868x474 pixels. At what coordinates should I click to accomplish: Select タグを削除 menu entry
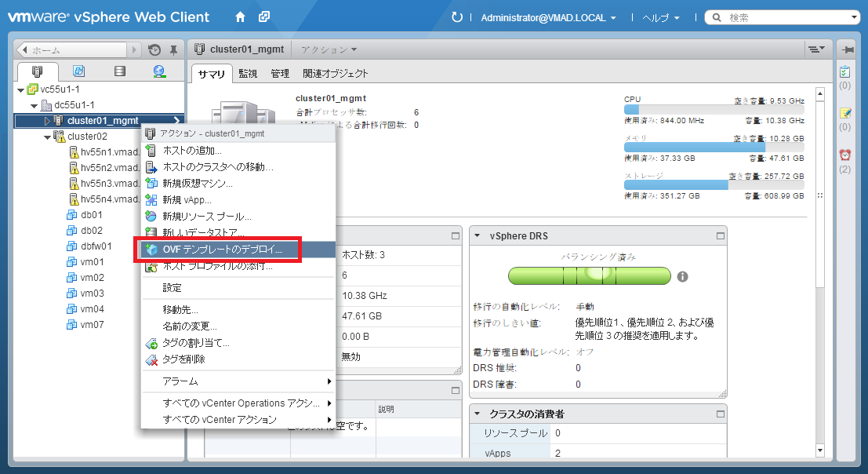pos(238,359)
